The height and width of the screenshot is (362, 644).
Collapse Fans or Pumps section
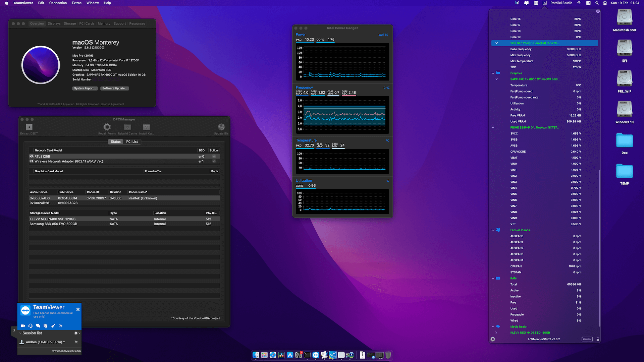[x=493, y=230]
